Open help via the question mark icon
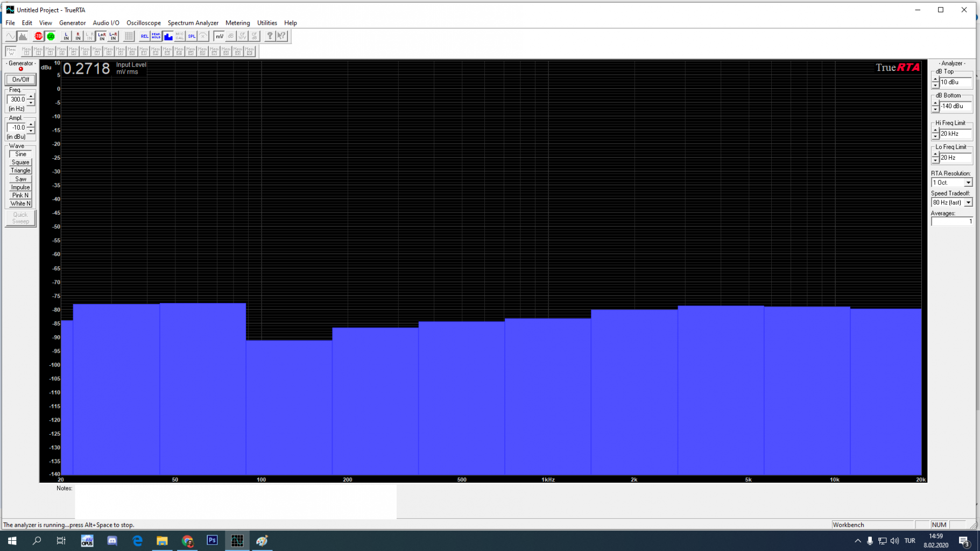Screen dimensions: 980x551 [270, 36]
